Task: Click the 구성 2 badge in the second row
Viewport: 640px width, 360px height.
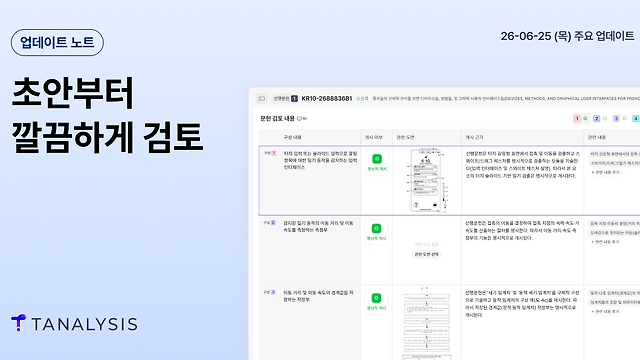Action: [270, 223]
